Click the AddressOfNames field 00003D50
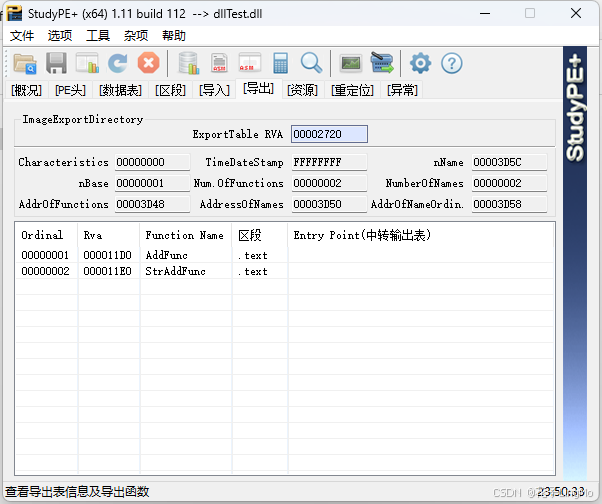This screenshot has height=504, width=602. [329, 204]
